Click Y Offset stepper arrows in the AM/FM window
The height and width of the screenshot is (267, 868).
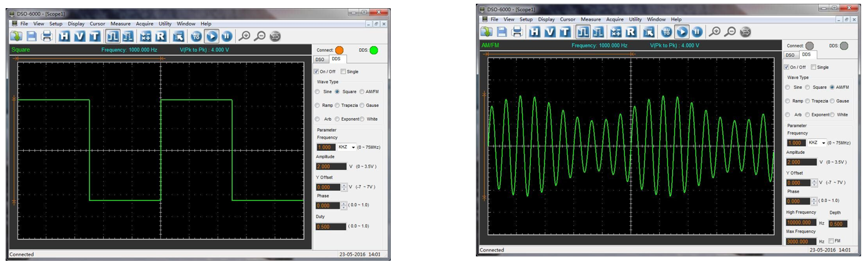coord(814,183)
